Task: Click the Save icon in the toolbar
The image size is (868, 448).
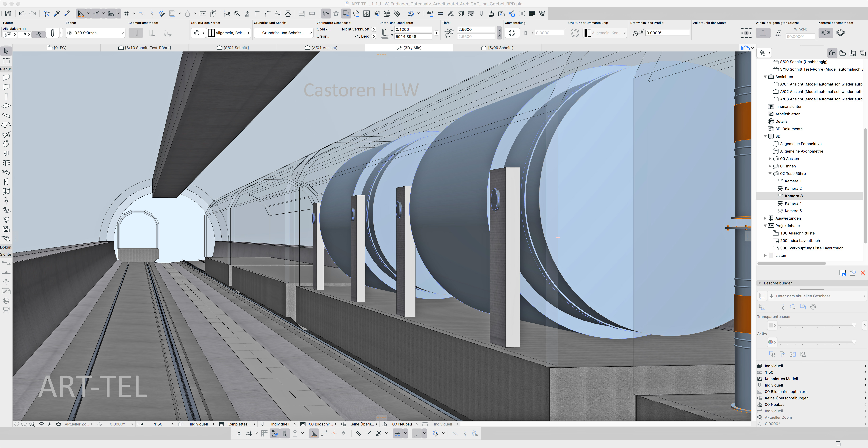Action: pos(8,14)
